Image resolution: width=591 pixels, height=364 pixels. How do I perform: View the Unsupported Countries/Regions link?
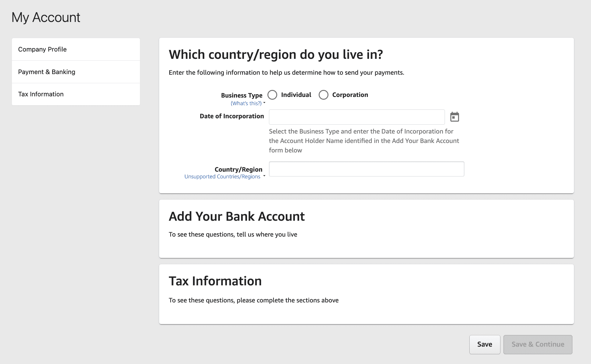(x=222, y=177)
